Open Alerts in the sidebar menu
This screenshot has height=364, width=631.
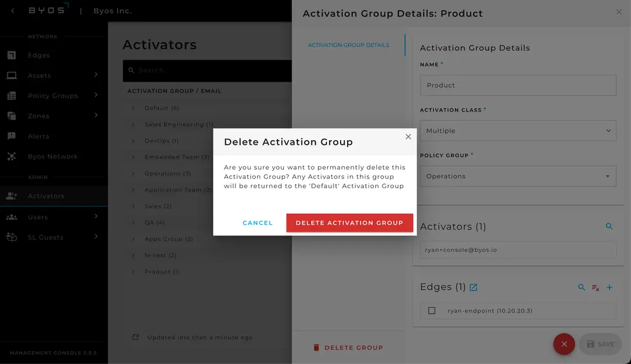point(39,136)
